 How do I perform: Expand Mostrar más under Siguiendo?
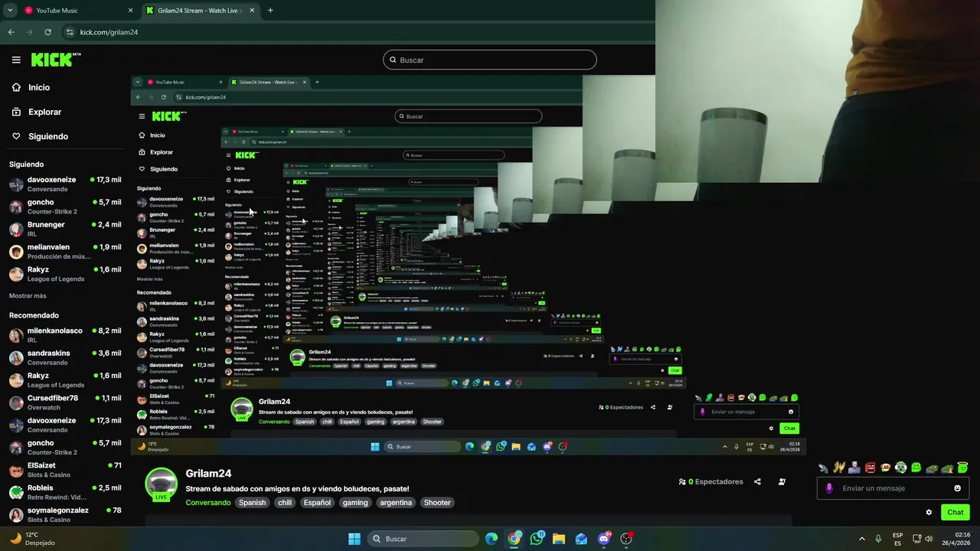[28, 295]
